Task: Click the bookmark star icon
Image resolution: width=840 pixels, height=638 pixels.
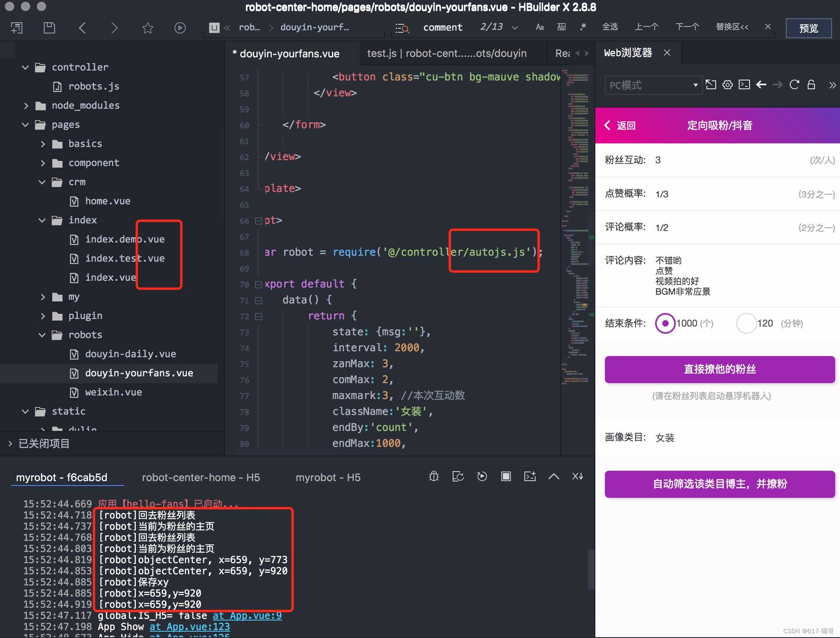Action: pyautogui.click(x=147, y=27)
